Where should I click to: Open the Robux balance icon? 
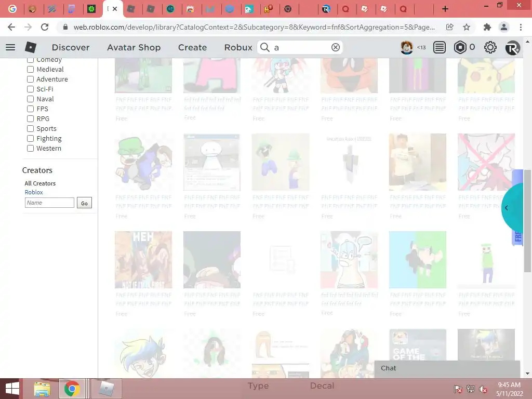point(460,47)
